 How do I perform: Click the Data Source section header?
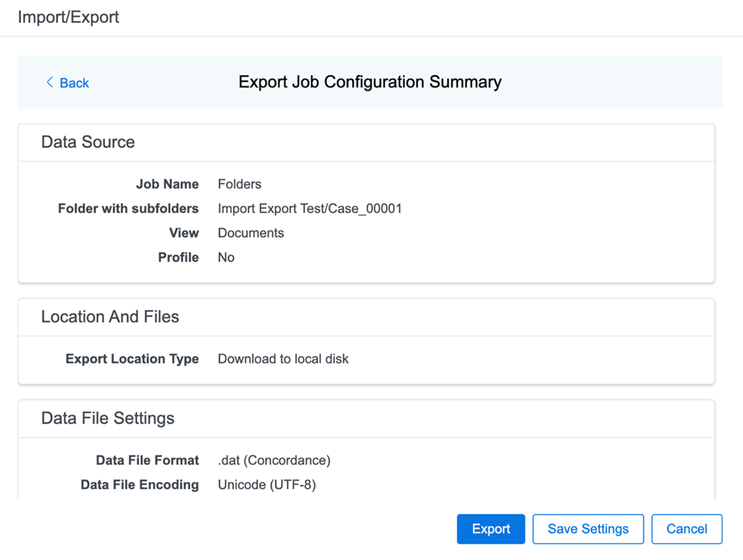pos(88,142)
